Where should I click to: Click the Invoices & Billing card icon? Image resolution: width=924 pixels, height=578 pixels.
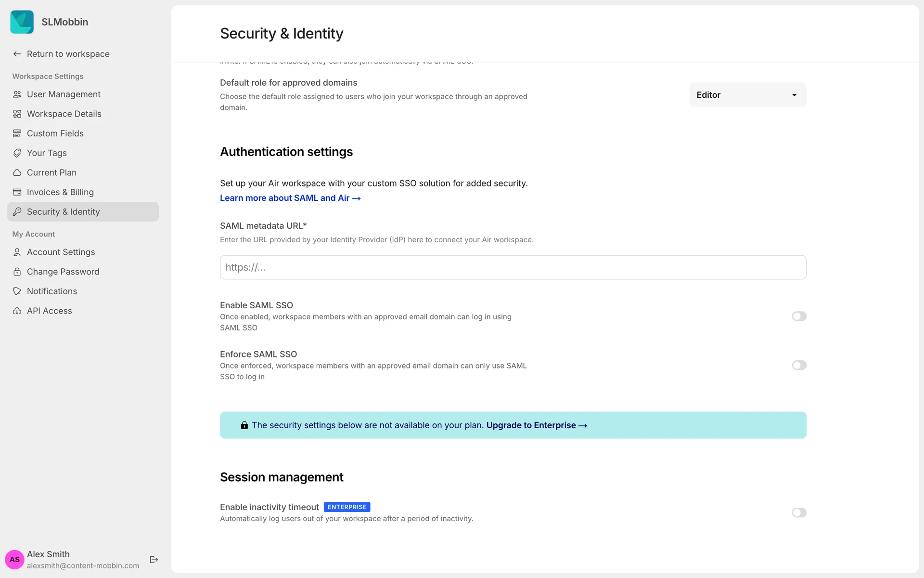[x=17, y=192]
